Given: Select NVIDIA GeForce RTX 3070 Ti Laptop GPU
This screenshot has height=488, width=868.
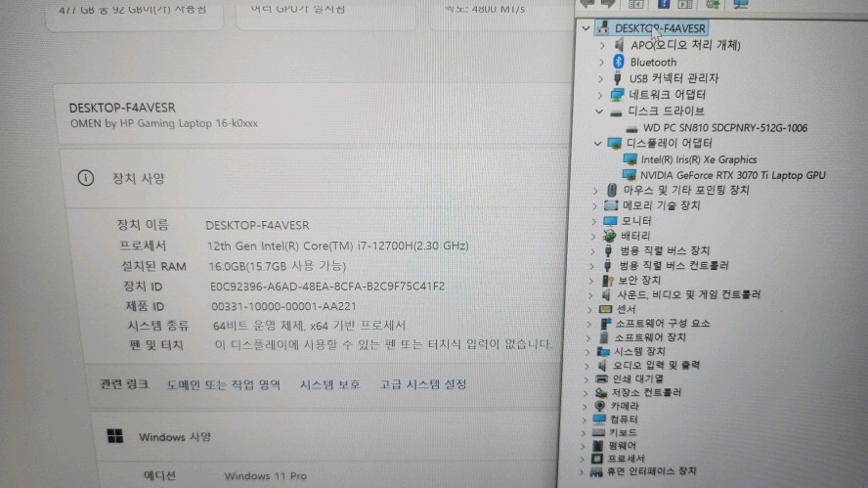Looking at the screenshot, I should coord(732,175).
